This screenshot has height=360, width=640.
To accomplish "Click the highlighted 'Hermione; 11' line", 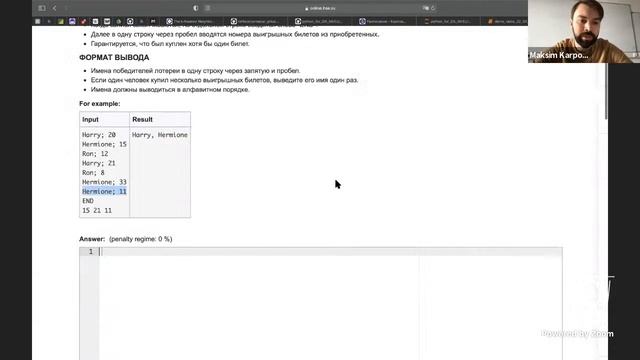I will pos(104,191).
